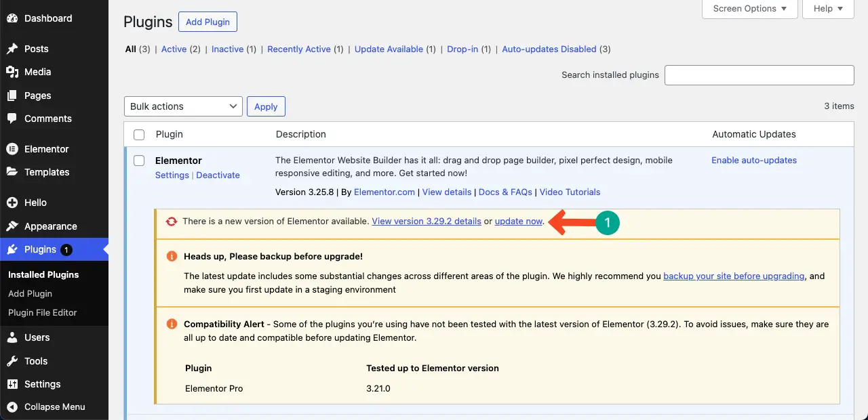
Task: Expand Screen Options panel
Action: [749, 9]
